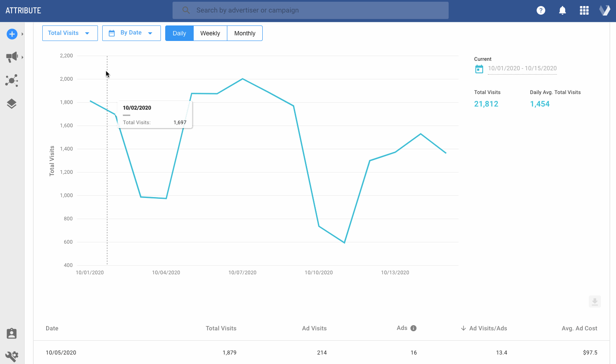Sort table by Total Visits column header
The width and height of the screenshot is (616, 364).
[x=221, y=328]
